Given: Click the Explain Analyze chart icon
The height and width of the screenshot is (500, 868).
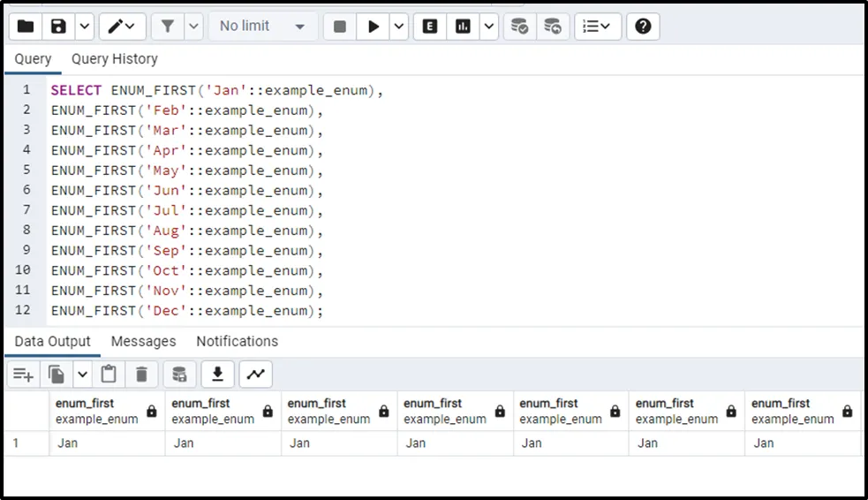Looking at the screenshot, I should (463, 27).
